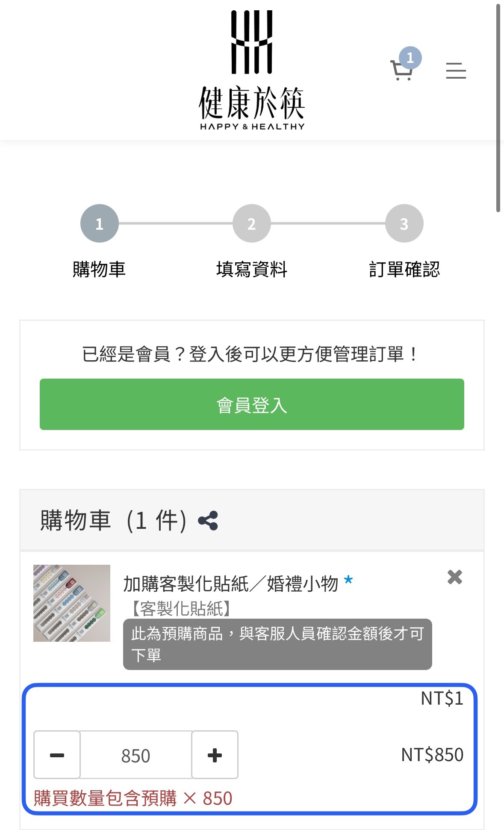Viewport: 504px width, 830px height.
Task: Click the quantity field showing 850
Action: click(136, 755)
